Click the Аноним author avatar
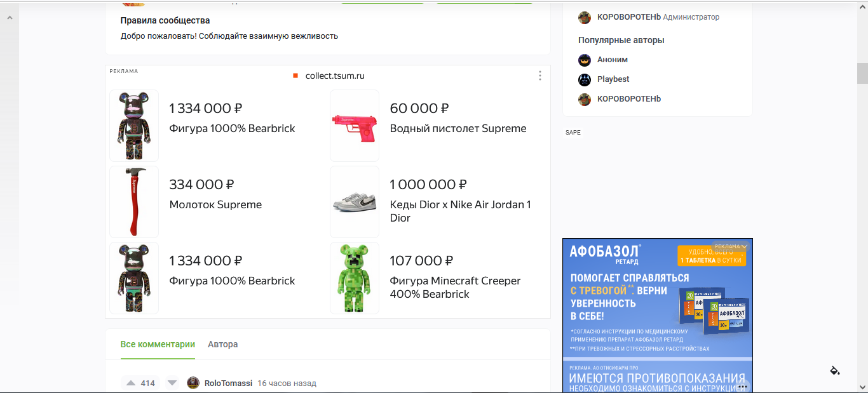Viewport: 868px width, 393px height. [x=585, y=60]
